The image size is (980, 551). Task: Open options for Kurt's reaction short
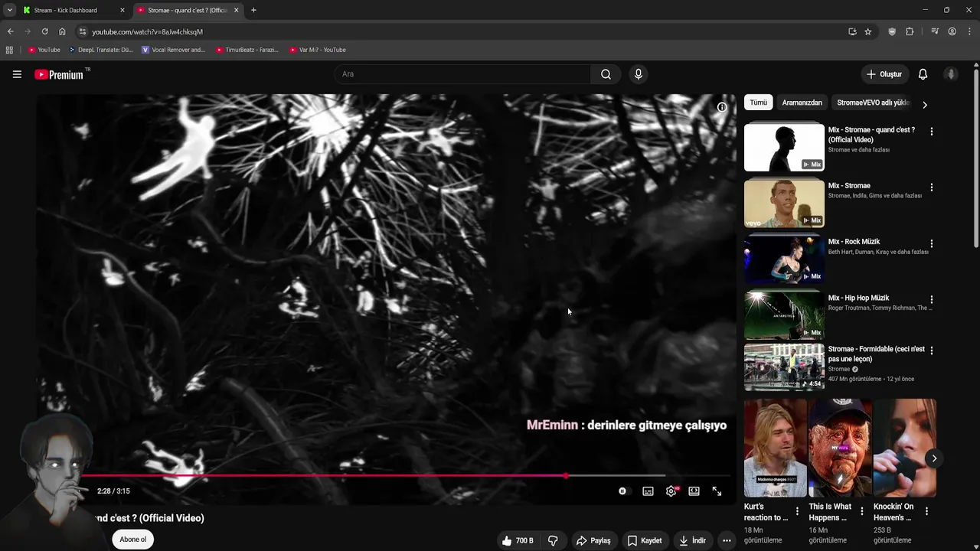[797, 511]
